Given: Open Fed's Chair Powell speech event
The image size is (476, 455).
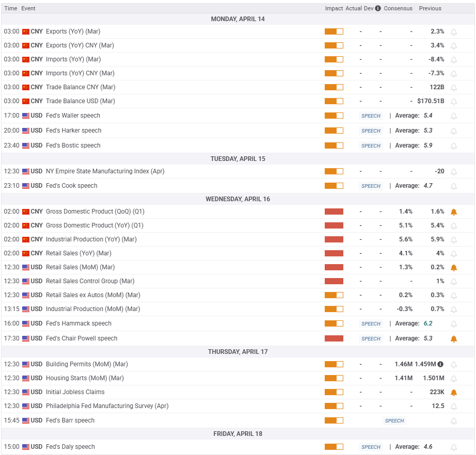Looking at the screenshot, I should (x=82, y=338).
